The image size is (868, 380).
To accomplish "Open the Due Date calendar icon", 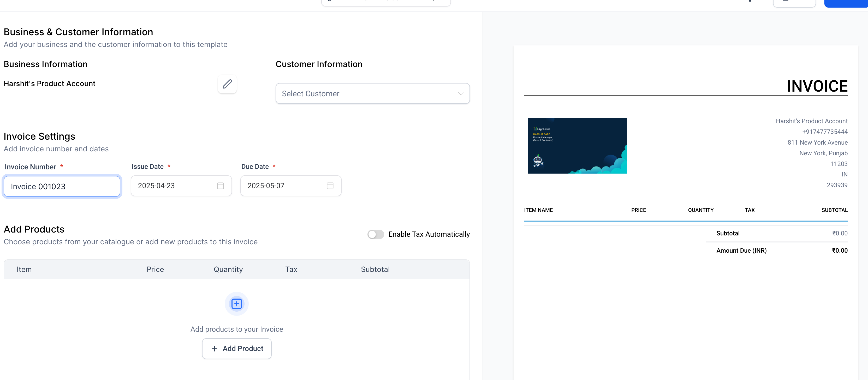I will [x=330, y=186].
